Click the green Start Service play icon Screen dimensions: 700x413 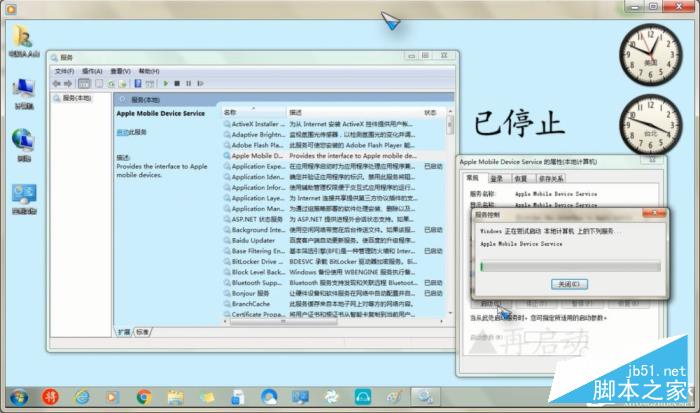pyautogui.click(x=166, y=83)
